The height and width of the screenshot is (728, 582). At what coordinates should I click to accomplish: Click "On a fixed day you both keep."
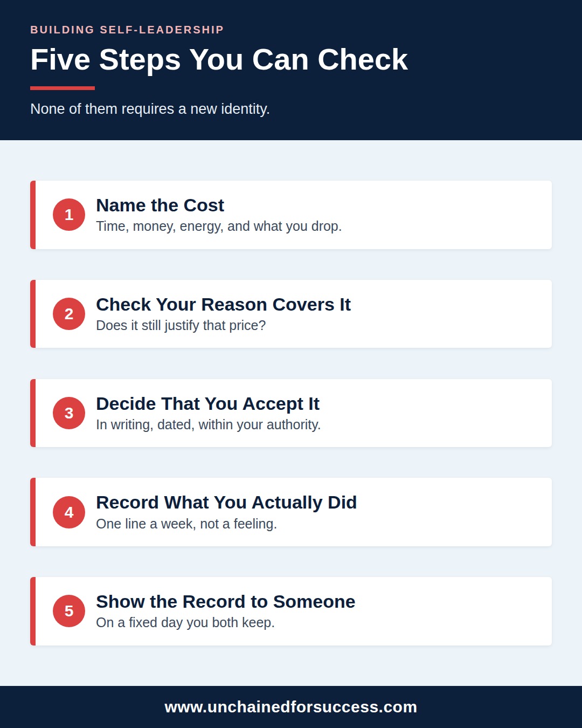point(185,623)
